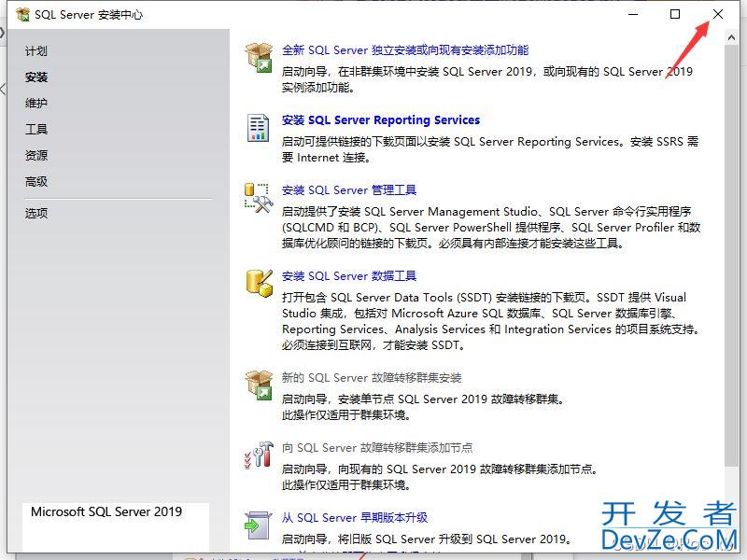Go to the 资源 section
747x560 pixels.
(x=36, y=155)
